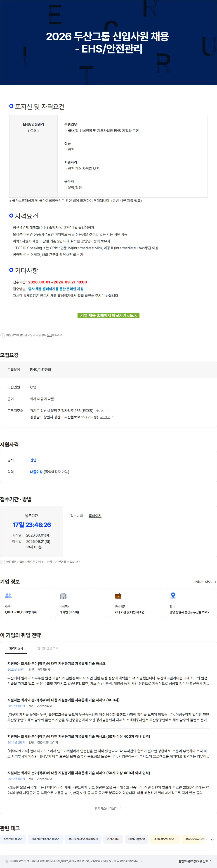Open 기업정보 더보기 link

coord(205,582)
